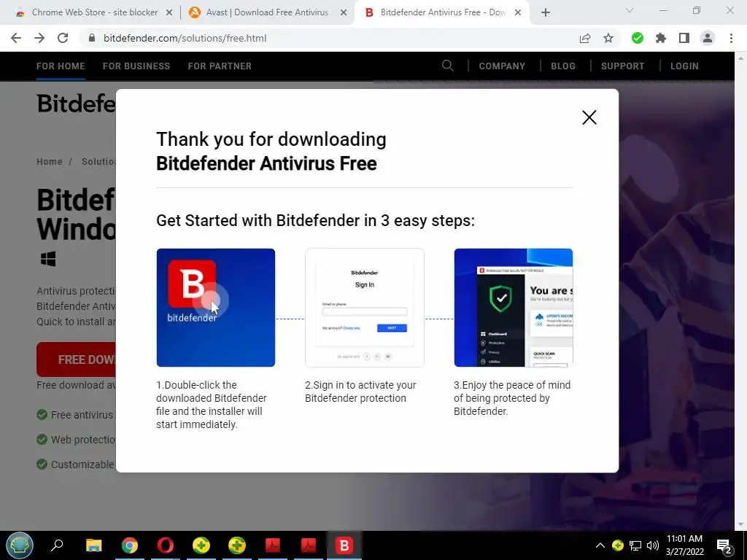Click step 3 dashboard thumbnail
The height and width of the screenshot is (560, 747).
(x=513, y=308)
